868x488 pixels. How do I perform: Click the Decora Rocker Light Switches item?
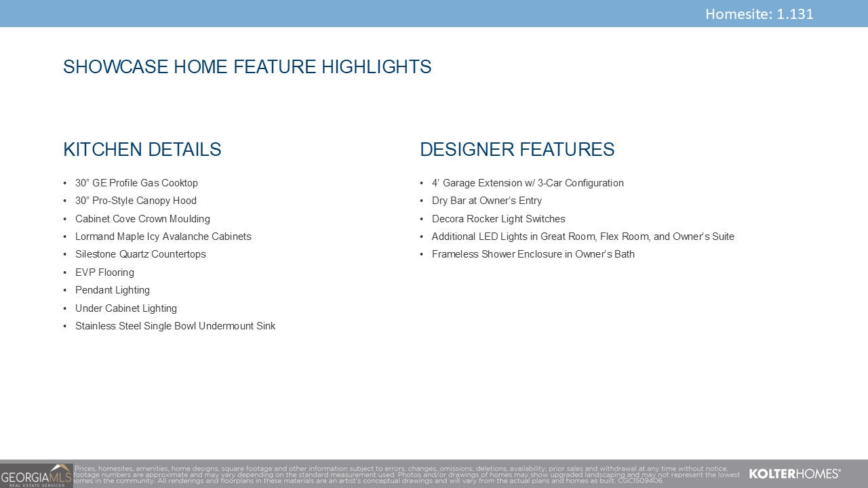pos(498,219)
